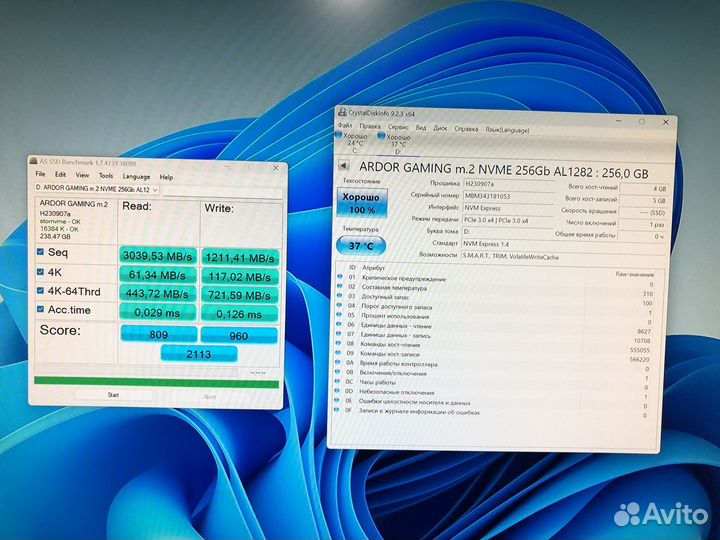Viewport: 720px width, 540px height.
Task: Click status icon of attribute 0A Время работы контроллера
Action: click(x=338, y=362)
